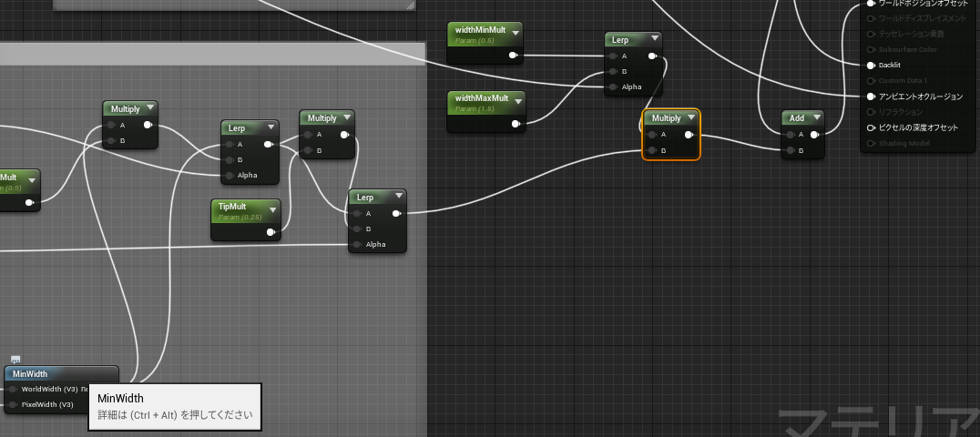Viewport: 980px width, 437px height.
Task: Click the Shading Model pin
Action: [x=872, y=143]
